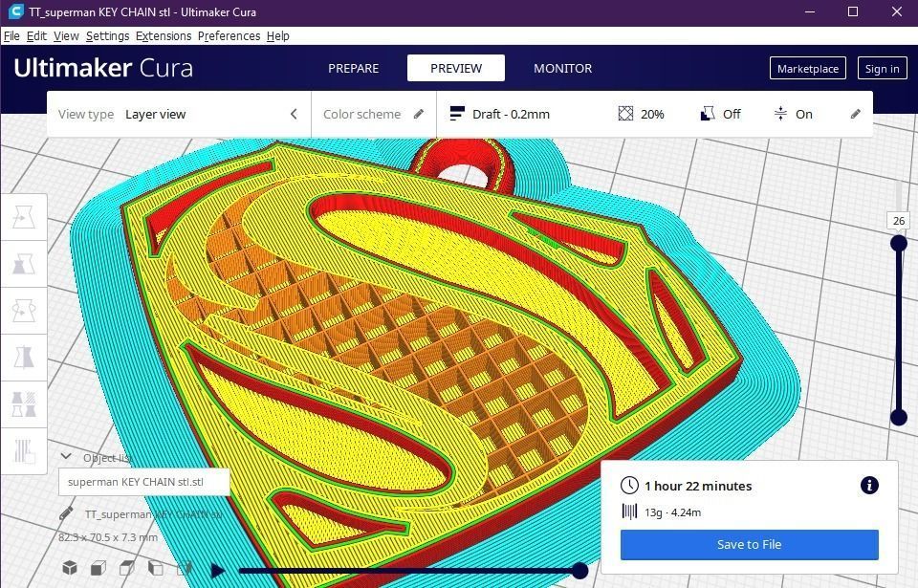Switch to front view cube icon
This screenshot has height=588, width=918.
point(98,568)
